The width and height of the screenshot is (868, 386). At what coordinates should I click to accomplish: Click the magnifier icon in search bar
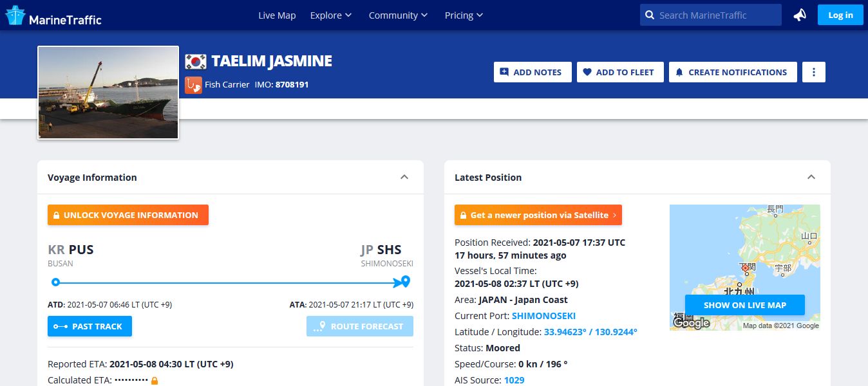point(650,15)
